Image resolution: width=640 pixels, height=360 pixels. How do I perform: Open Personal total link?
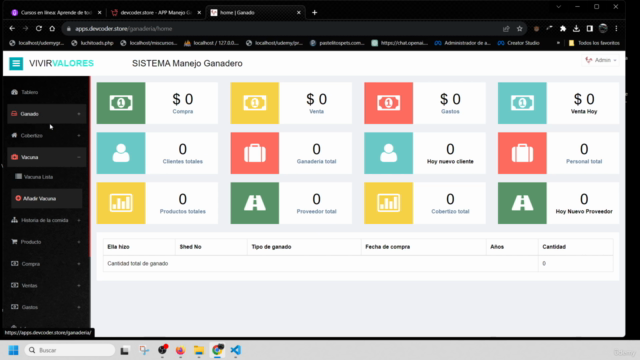(x=584, y=162)
